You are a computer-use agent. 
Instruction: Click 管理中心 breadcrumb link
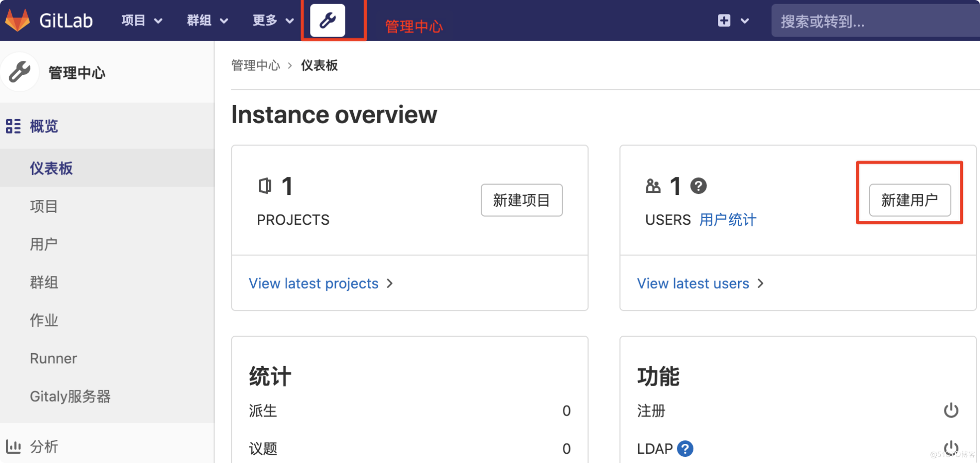256,65
